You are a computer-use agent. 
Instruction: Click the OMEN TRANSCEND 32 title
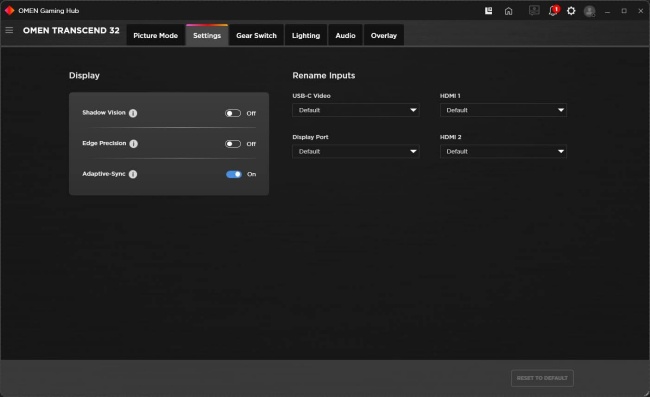coord(71,30)
